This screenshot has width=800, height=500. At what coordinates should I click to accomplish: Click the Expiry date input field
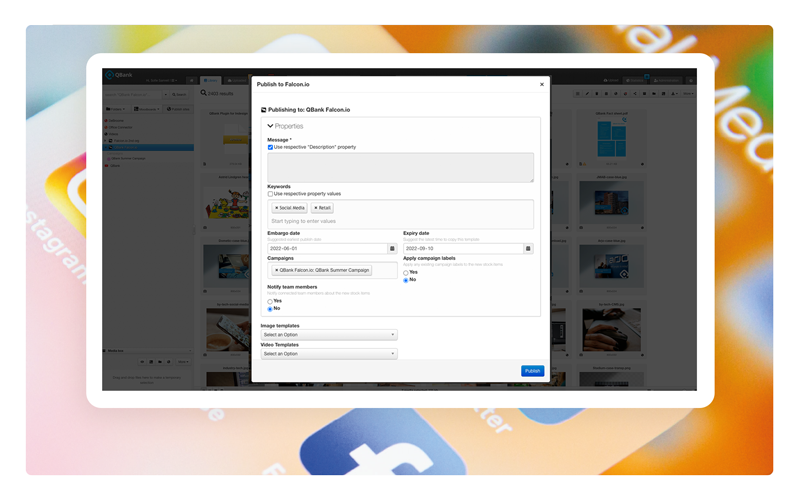[463, 248]
